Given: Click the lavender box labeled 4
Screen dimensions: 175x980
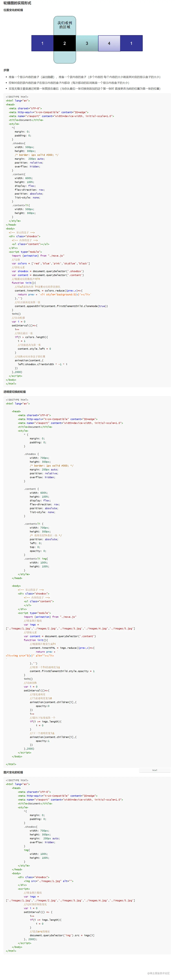Looking at the screenshot, I should click(109, 43).
